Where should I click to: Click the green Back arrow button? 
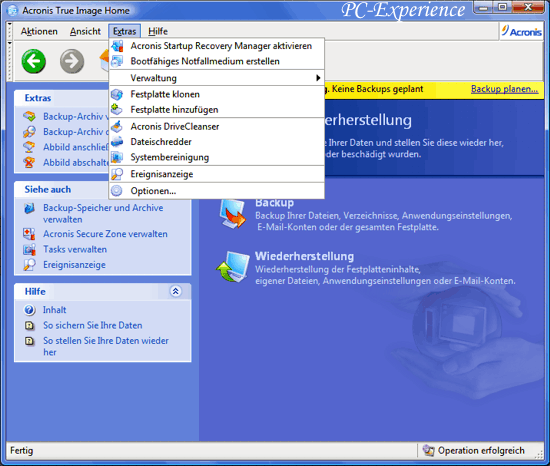34,61
